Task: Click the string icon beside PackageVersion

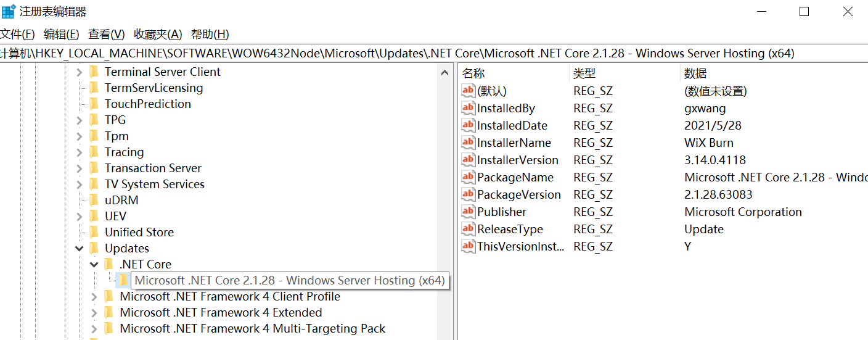Action: (x=469, y=195)
